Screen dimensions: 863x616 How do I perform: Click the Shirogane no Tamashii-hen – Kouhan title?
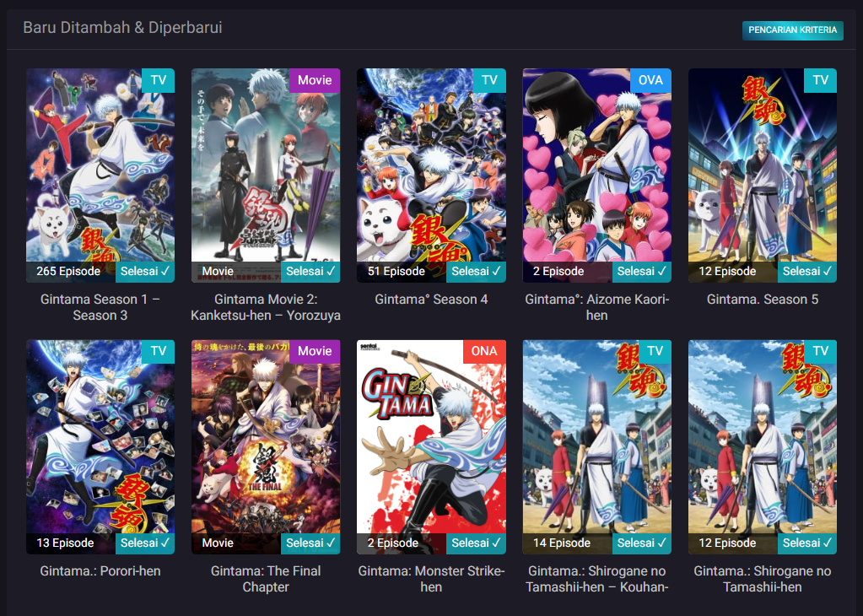pos(596,579)
